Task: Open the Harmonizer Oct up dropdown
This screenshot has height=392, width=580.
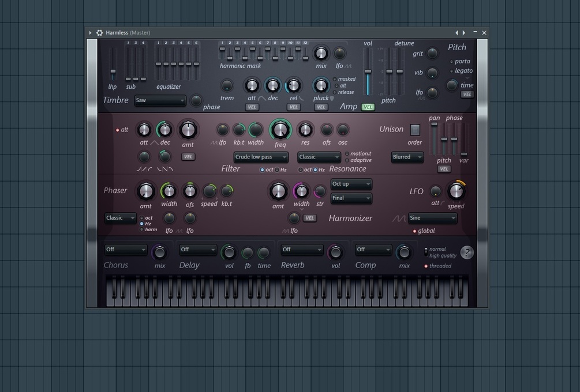Action: click(x=351, y=184)
